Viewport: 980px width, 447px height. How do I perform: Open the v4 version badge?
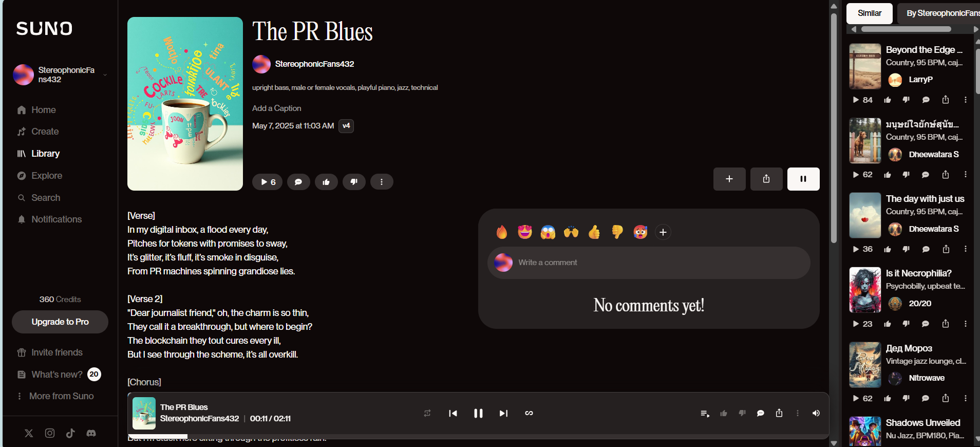[x=346, y=126]
